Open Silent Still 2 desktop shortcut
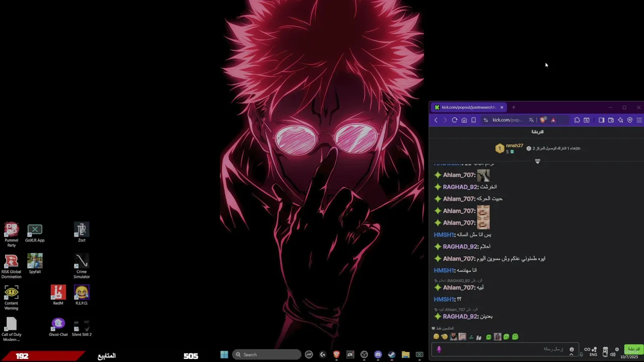This screenshot has height=362, width=644. (82, 327)
